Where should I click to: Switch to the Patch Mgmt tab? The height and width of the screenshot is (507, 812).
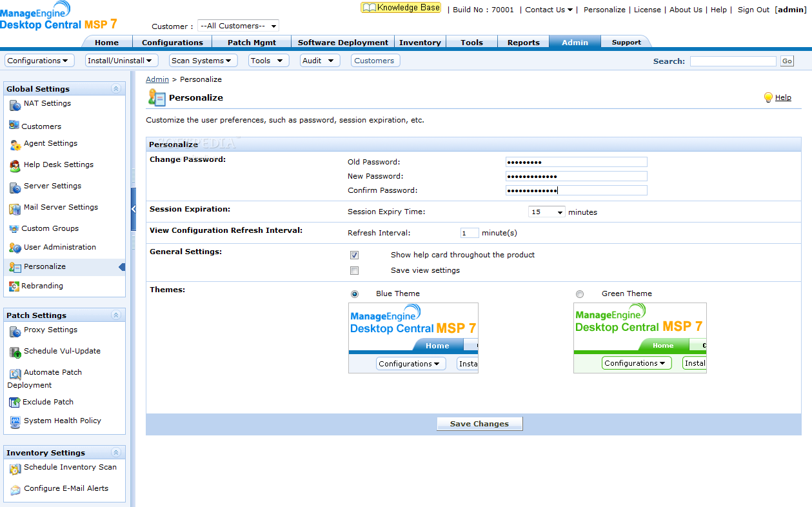pyautogui.click(x=252, y=42)
